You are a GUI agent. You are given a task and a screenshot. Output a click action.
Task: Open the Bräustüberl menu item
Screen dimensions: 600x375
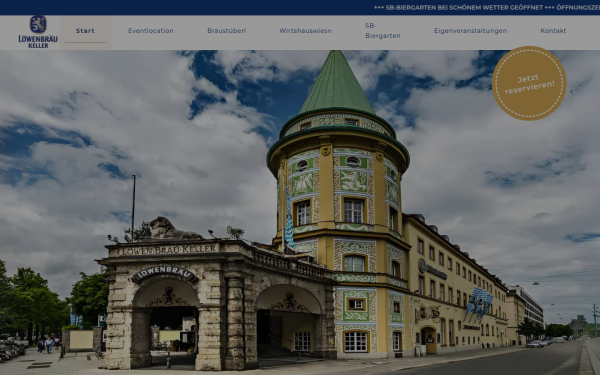click(x=227, y=31)
